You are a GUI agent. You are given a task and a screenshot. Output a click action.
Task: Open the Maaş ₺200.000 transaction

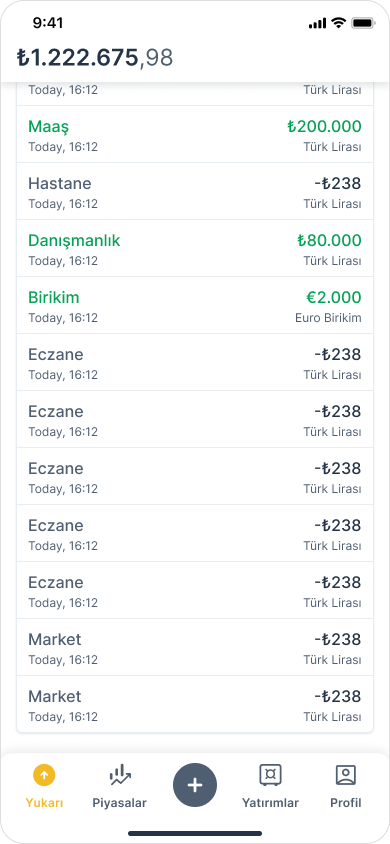pyautogui.click(x=195, y=135)
